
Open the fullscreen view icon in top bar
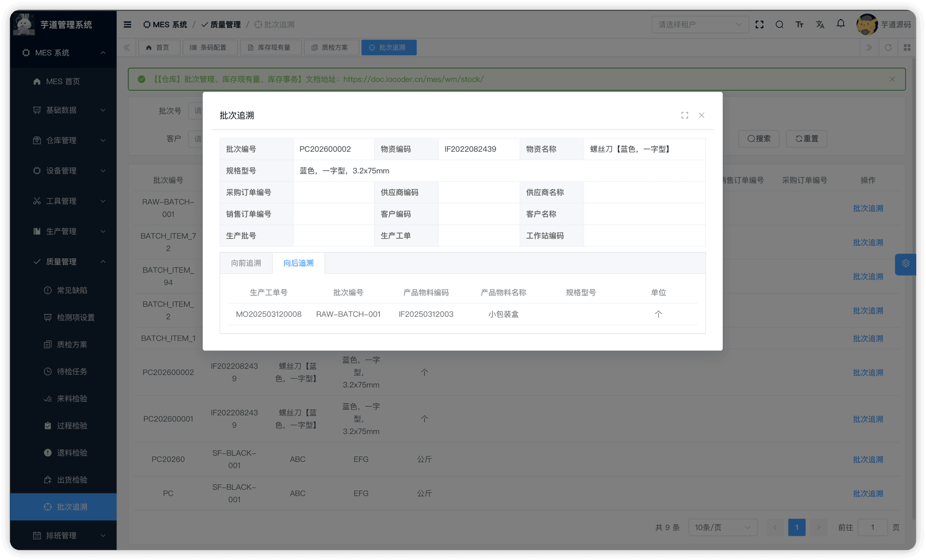pos(760,24)
